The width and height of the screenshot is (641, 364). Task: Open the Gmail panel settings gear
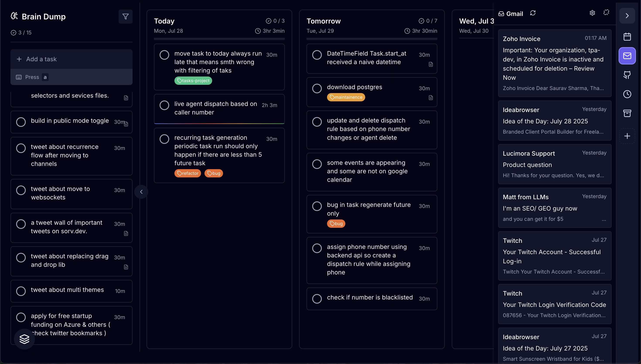592,13
